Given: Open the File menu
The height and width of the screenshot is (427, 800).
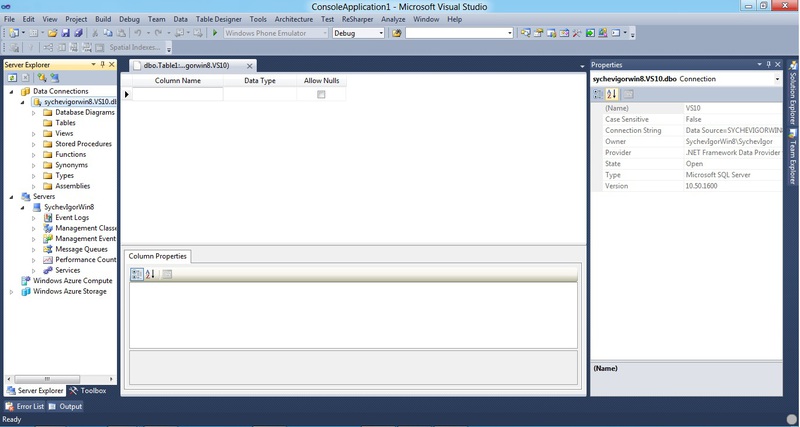Looking at the screenshot, I should [x=9, y=19].
